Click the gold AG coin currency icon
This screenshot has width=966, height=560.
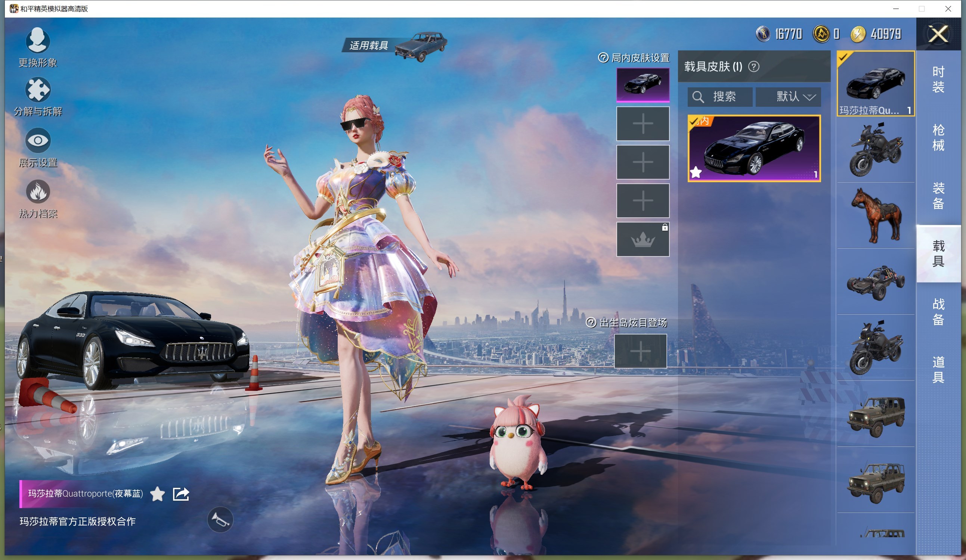[x=821, y=34]
